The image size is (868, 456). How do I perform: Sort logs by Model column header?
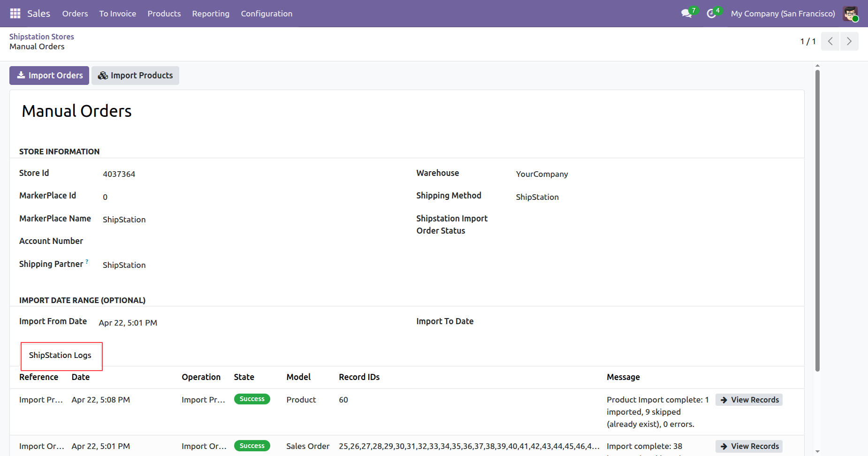coord(298,377)
